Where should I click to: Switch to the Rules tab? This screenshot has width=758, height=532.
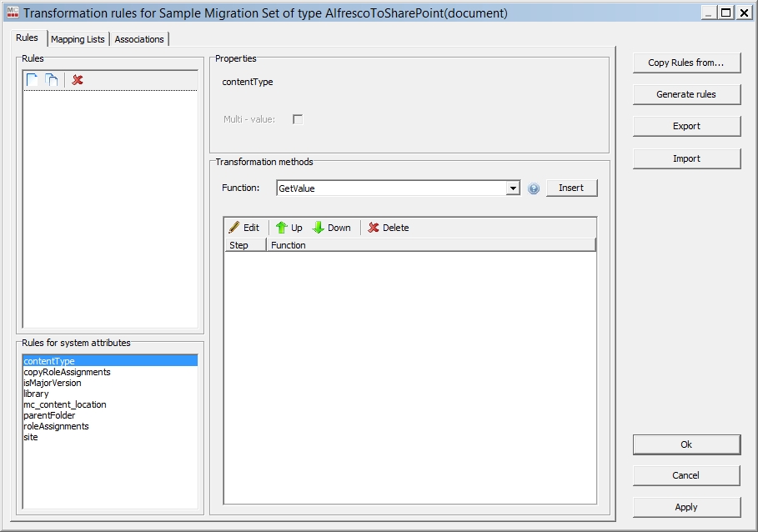(x=27, y=38)
